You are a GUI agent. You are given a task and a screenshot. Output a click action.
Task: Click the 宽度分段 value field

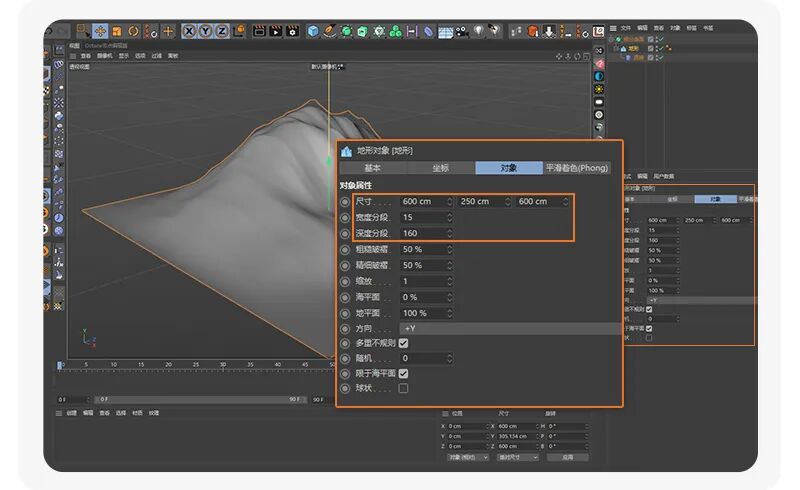tap(427, 217)
